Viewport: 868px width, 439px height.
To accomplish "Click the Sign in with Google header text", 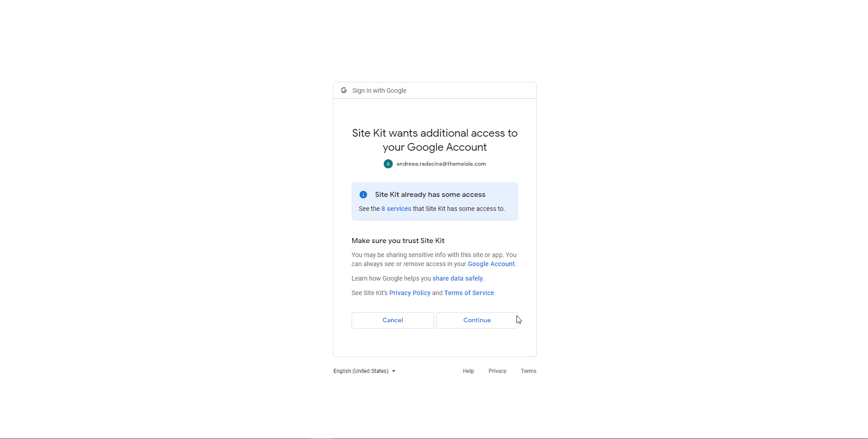I will click(x=379, y=91).
